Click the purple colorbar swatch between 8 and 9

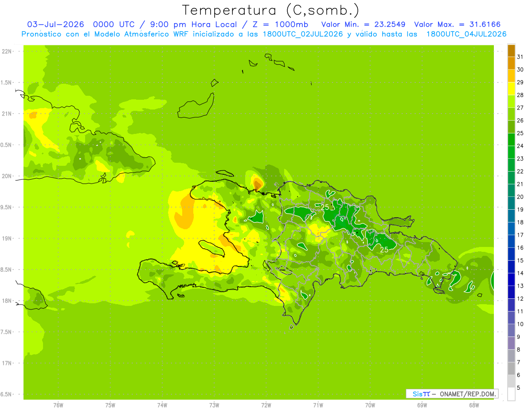pos(511,343)
